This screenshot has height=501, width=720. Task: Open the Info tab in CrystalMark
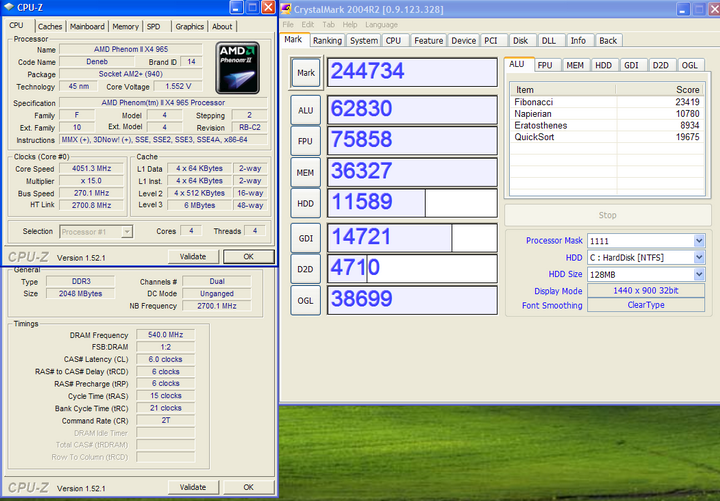coord(578,41)
